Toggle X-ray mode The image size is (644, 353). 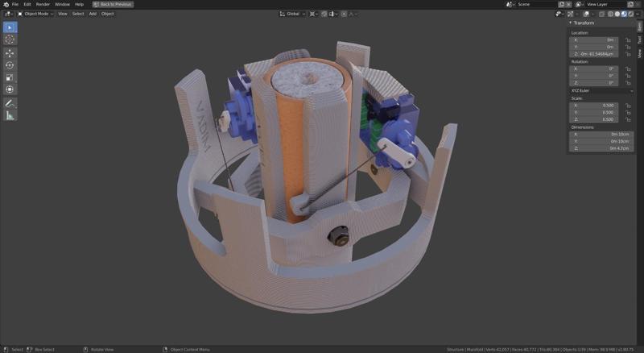coord(601,14)
